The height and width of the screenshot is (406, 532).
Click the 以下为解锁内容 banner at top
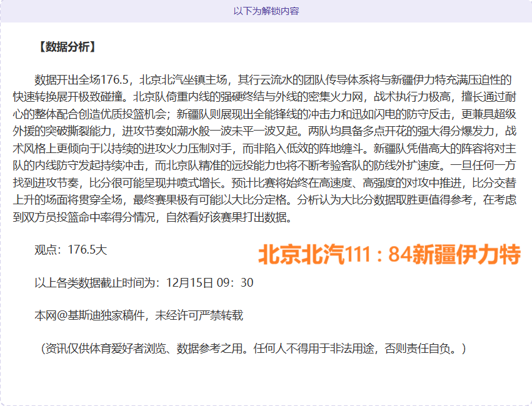point(266,11)
